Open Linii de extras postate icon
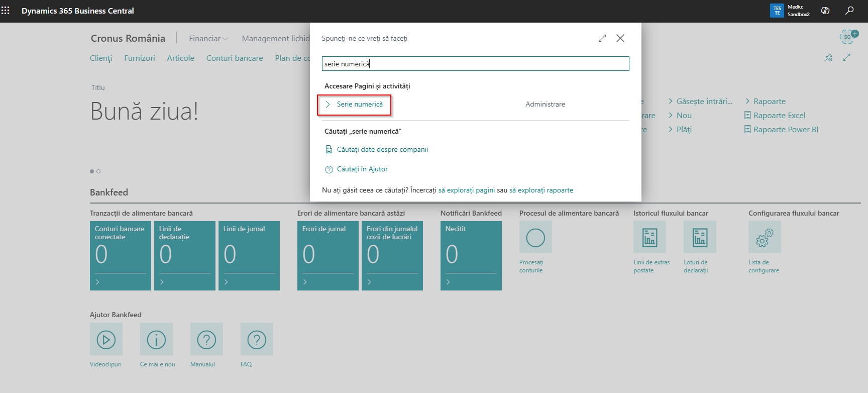868x393 pixels. coord(649,237)
